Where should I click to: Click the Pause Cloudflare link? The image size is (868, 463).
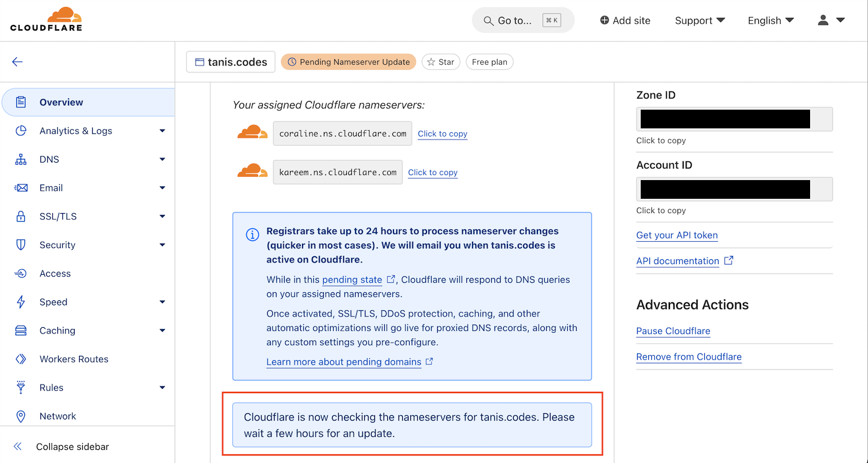pos(673,331)
